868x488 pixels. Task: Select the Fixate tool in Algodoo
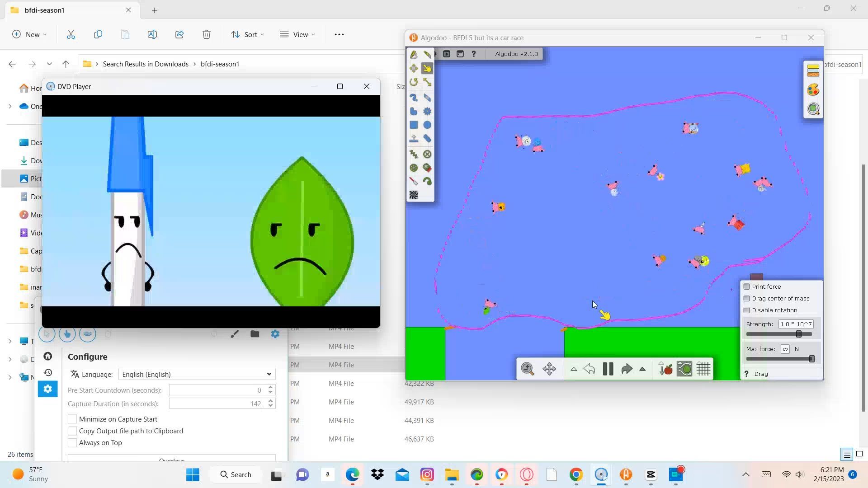point(427,154)
